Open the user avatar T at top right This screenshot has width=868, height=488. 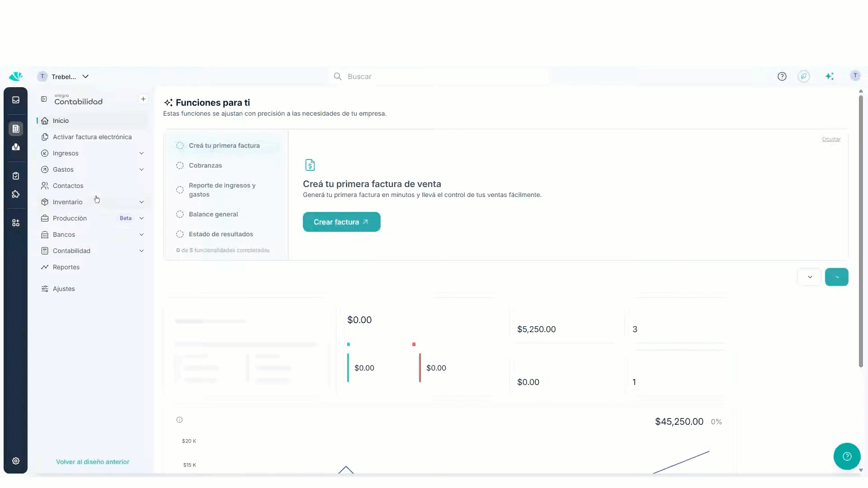pyautogui.click(x=855, y=75)
